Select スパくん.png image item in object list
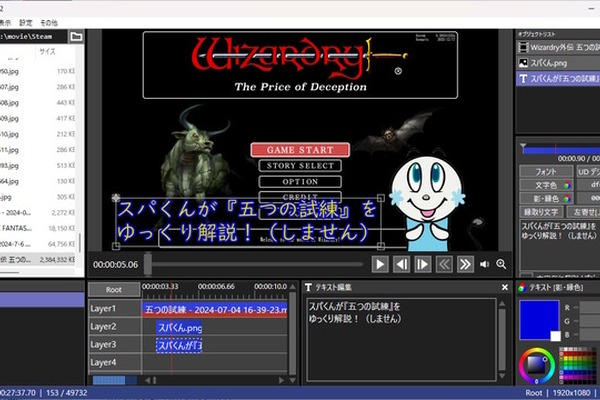 point(558,63)
